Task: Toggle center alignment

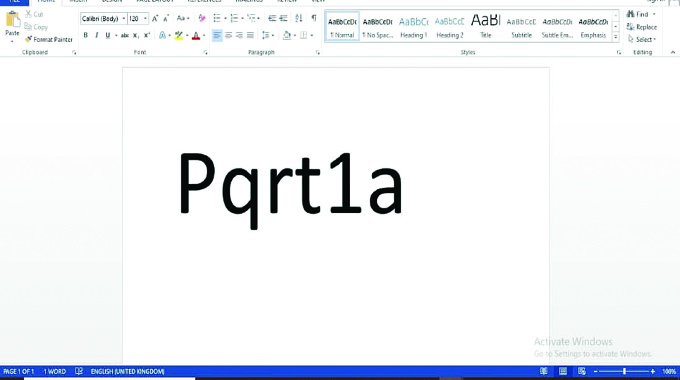Action: point(228,36)
